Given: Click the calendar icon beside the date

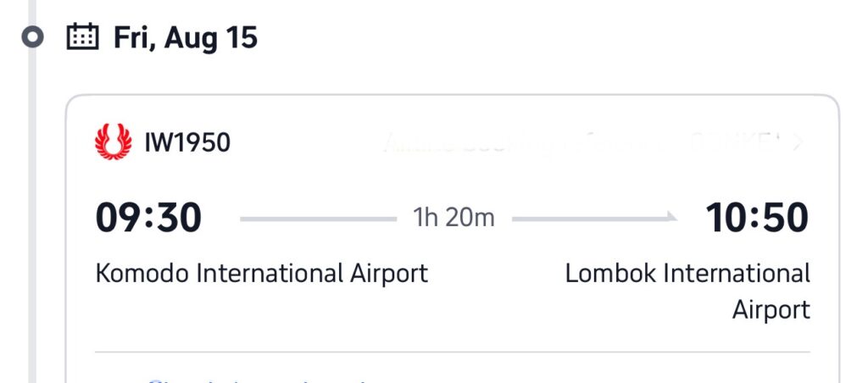Looking at the screenshot, I should click(82, 37).
